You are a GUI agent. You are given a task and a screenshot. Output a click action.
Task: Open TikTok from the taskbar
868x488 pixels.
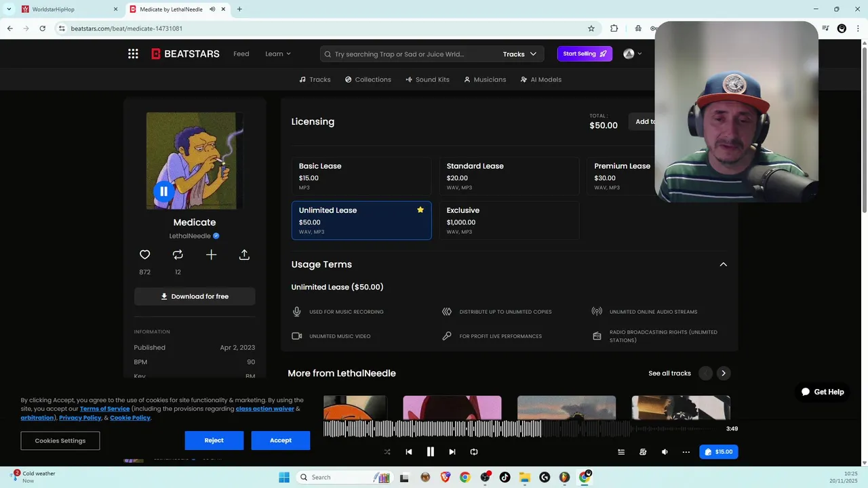click(x=505, y=477)
